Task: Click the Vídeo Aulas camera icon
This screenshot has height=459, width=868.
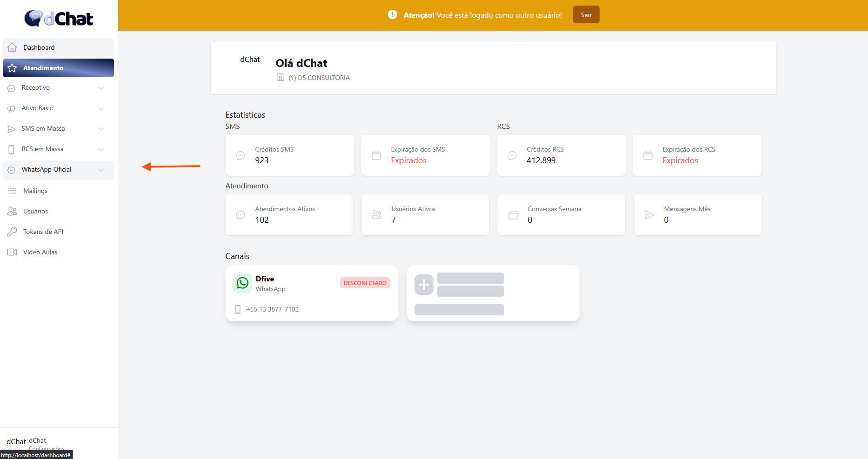Action: click(x=12, y=252)
